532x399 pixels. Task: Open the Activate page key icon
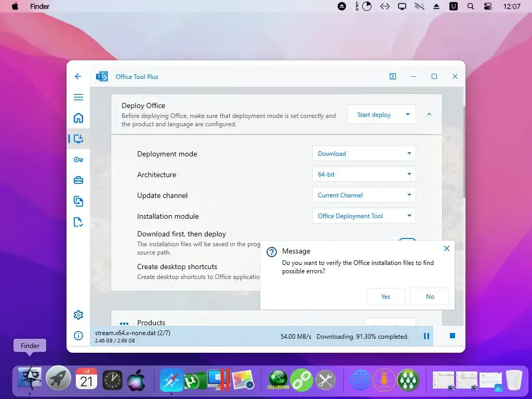tap(78, 159)
